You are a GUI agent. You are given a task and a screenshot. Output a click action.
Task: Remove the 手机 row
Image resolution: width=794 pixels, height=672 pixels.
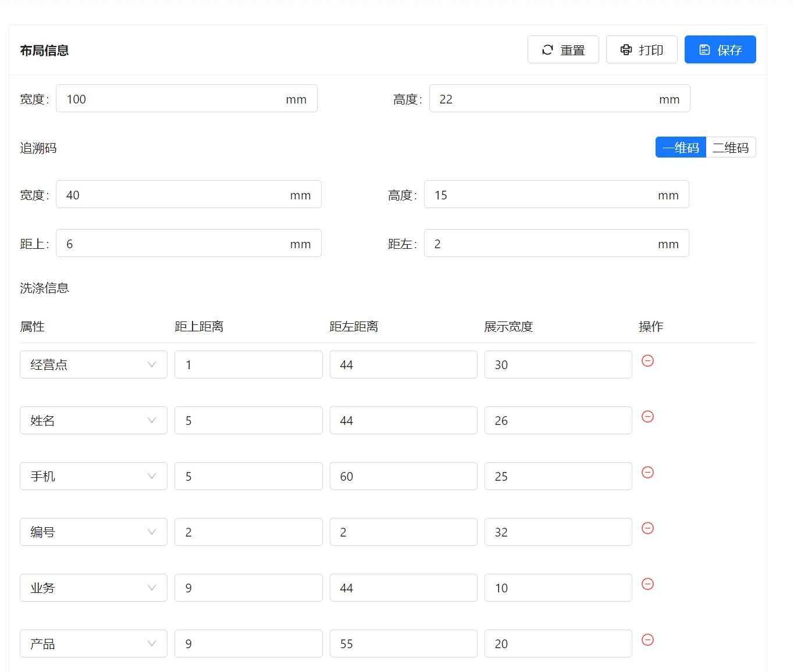point(647,473)
